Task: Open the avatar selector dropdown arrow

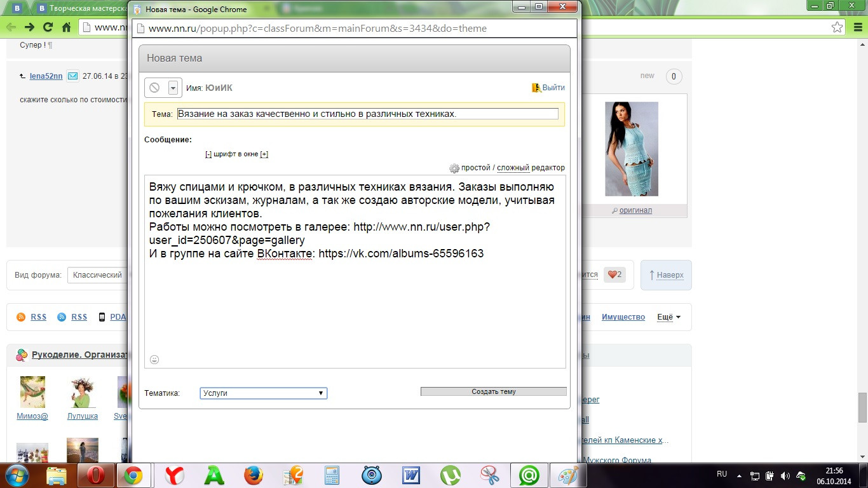Action: 173,88
